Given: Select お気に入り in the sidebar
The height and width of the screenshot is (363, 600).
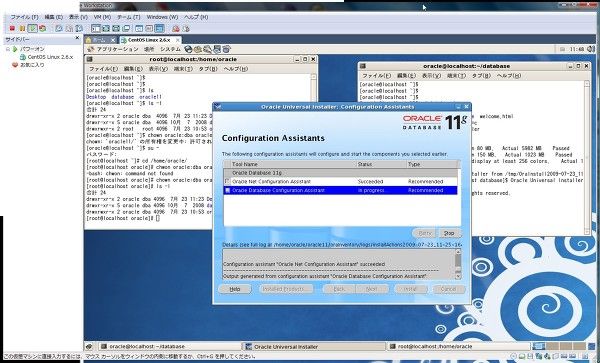Looking at the screenshot, I should (32, 65).
